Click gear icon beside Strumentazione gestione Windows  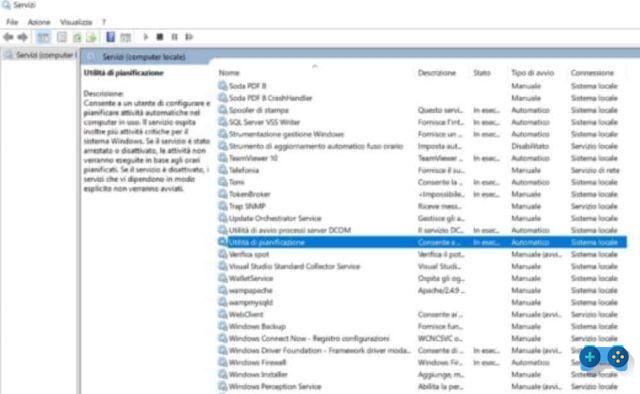pyautogui.click(x=222, y=134)
